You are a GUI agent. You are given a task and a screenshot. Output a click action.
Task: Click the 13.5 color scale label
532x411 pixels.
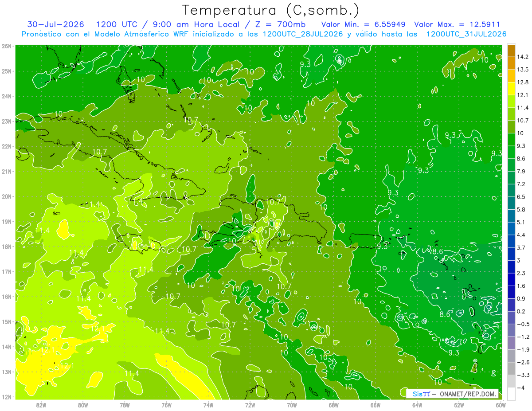[x=523, y=69]
